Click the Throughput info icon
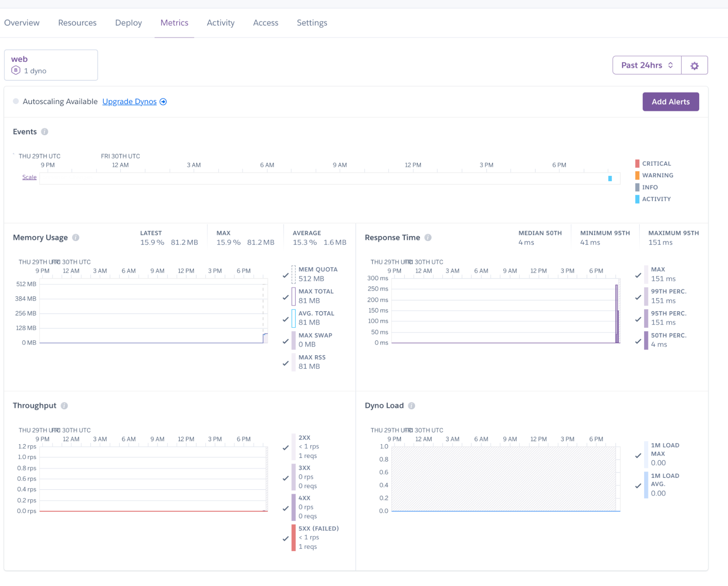728x586 pixels. coord(64,405)
